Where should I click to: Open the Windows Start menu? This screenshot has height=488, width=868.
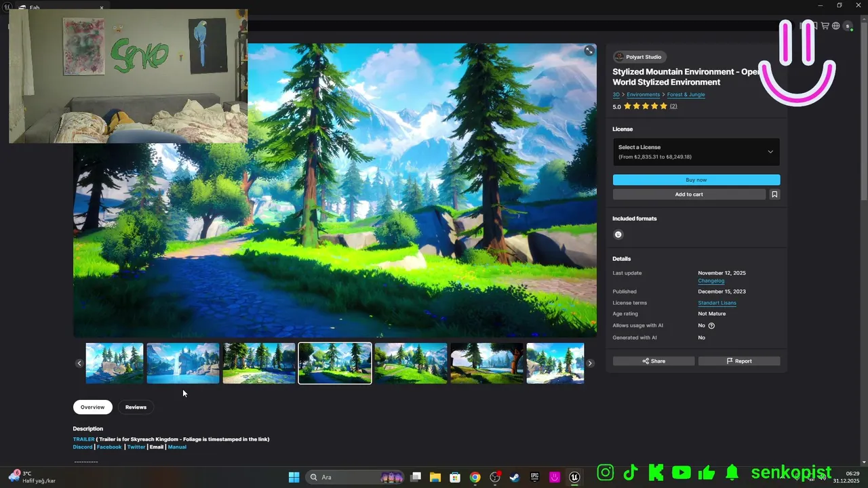(x=294, y=477)
